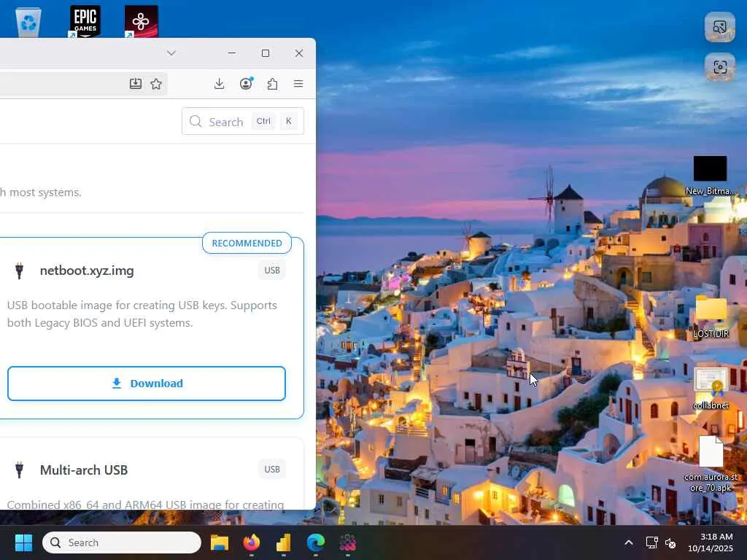This screenshot has height=560, width=747.
Task: Select the Multi-arch USB card heading
Action: [x=84, y=470]
